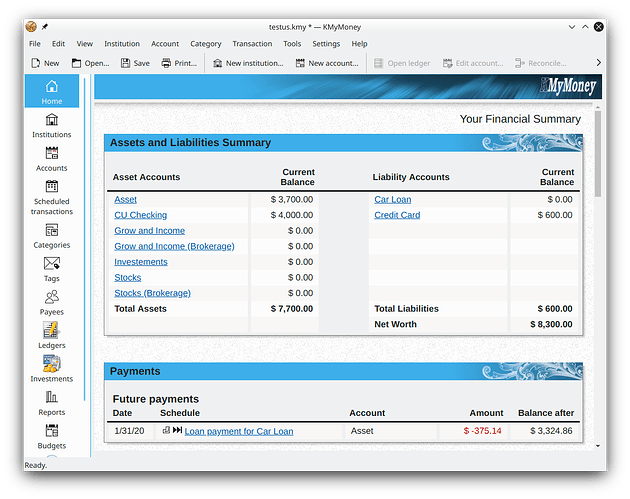Click the vertical scrollbar of summary page
Viewport: 630px width, 499px height.
click(x=598, y=160)
